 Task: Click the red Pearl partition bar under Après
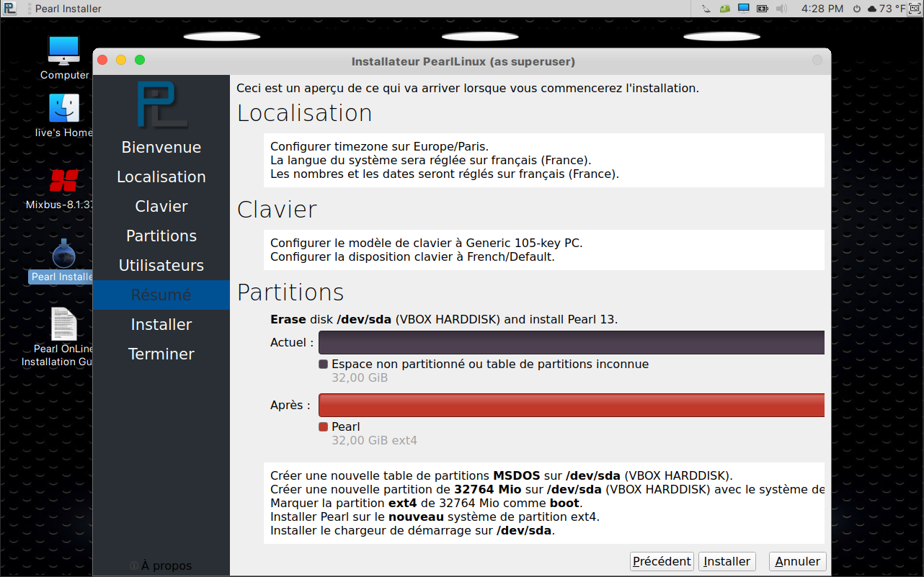(x=571, y=406)
